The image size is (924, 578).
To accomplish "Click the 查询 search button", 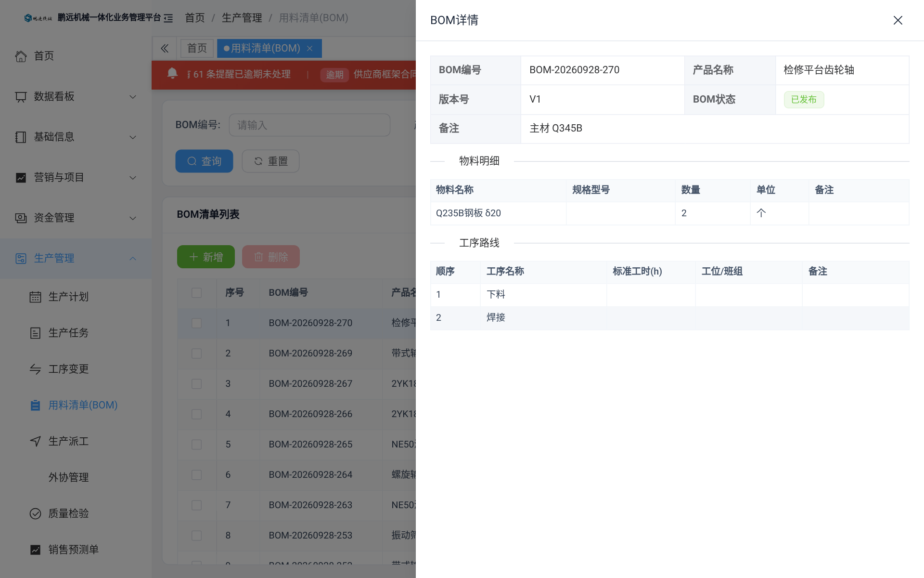I will 204,161.
